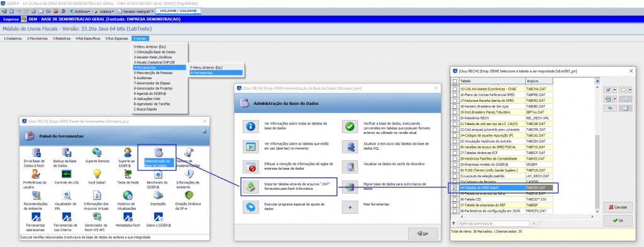Open the Gerador relat/gráf dropdown
This screenshot has height=247, width=644.
click(136, 11)
